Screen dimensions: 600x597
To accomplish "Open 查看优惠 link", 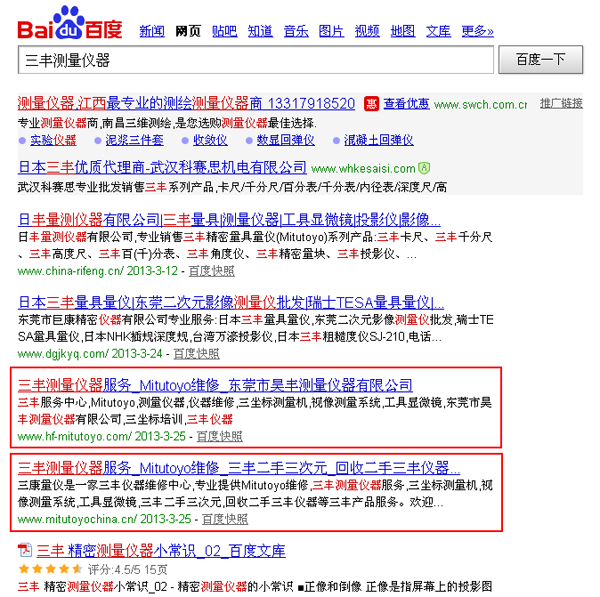I will [x=406, y=104].
